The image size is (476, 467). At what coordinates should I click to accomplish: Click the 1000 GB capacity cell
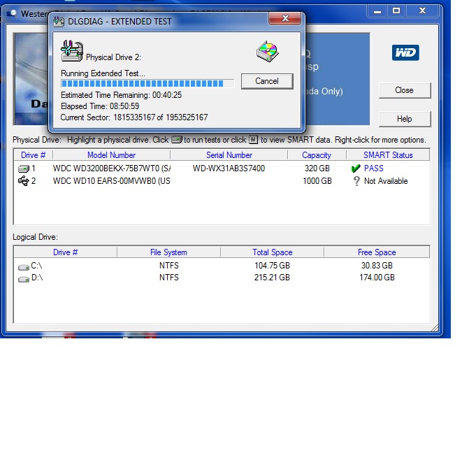(317, 181)
